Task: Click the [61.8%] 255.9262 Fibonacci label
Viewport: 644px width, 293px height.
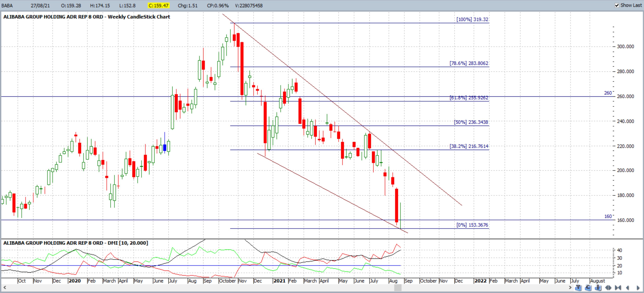Action: (x=469, y=98)
